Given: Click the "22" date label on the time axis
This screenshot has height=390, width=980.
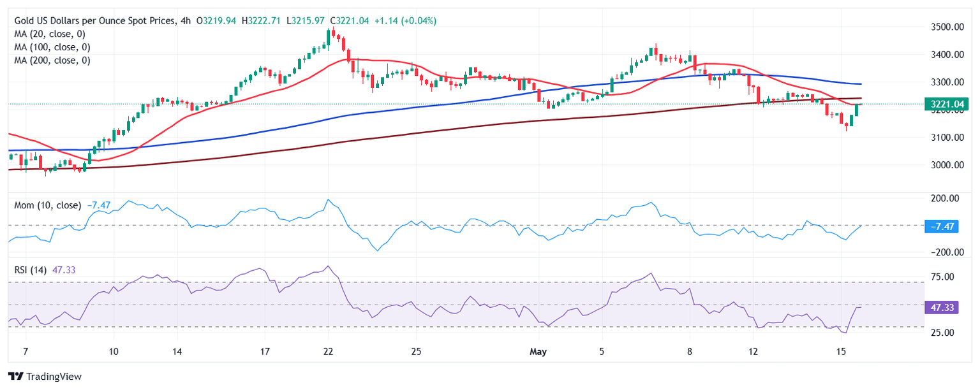Looking at the screenshot, I should click(x=328, y=352).
